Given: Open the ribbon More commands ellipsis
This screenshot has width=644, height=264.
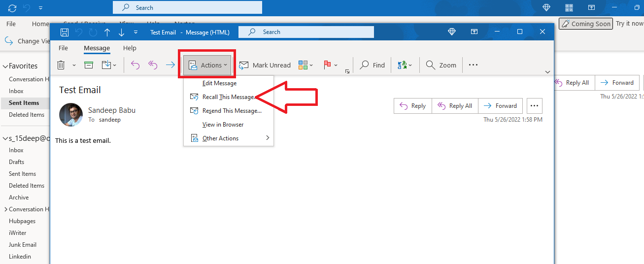Looking at the screenshot, I should [473, 65].
